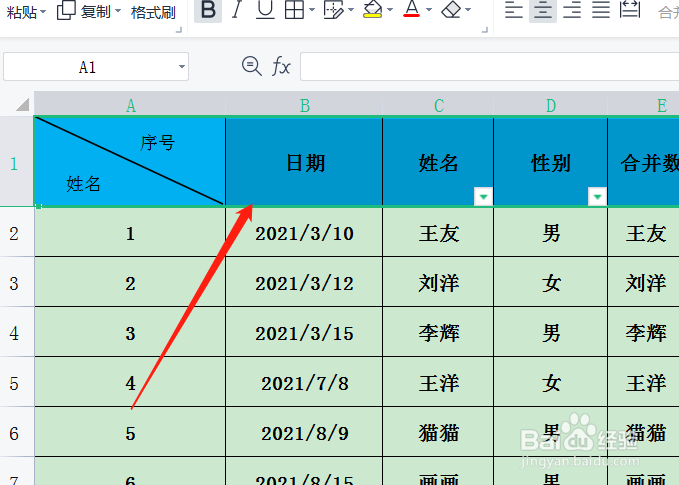This screenshot has height=485, width=679.
Task: Open font group dialog launcher
Action: tap(485, 30)
